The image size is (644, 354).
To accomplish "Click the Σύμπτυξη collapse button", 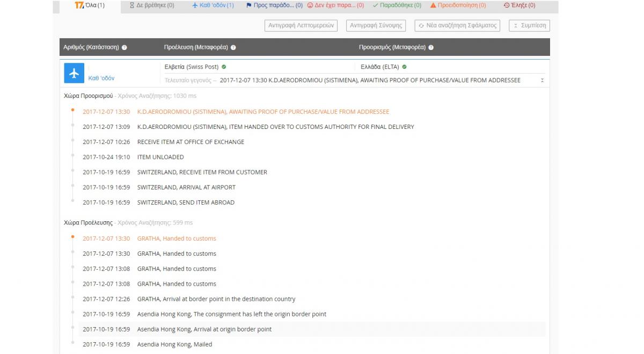I will tap(529, 25).
